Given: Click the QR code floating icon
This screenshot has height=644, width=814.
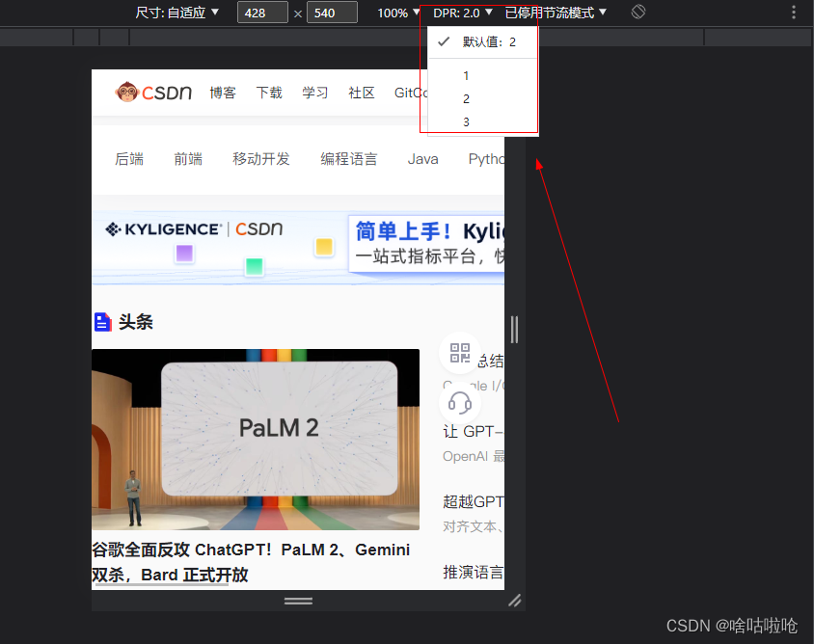Looking at the screenshot, I should click(459, 353).
